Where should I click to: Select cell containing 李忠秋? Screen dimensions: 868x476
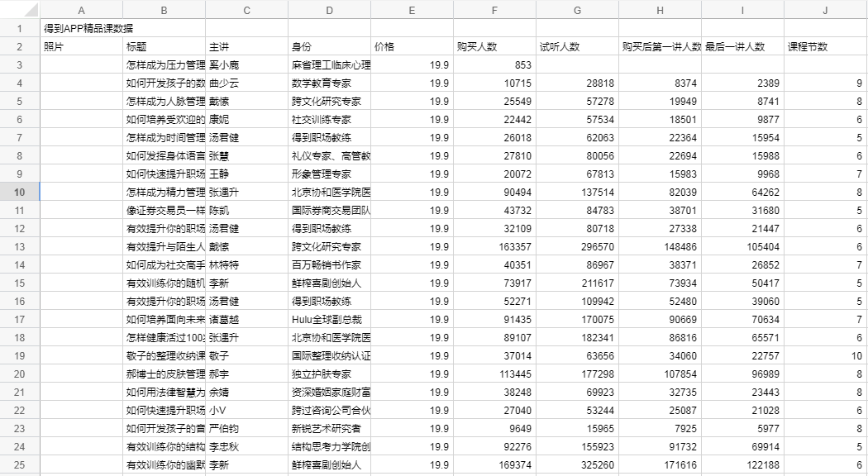pyautogui.click(x=246, y=447)
